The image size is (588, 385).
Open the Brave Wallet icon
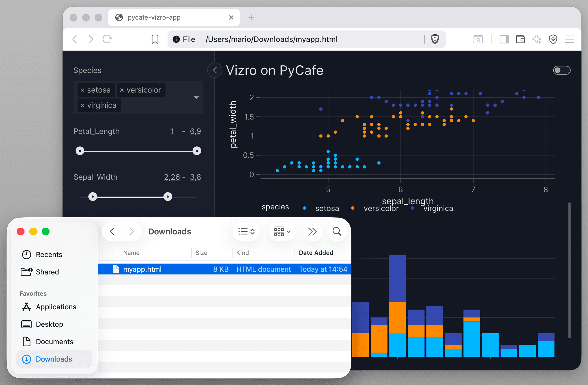pyautogui.click(x=520, y=39)
